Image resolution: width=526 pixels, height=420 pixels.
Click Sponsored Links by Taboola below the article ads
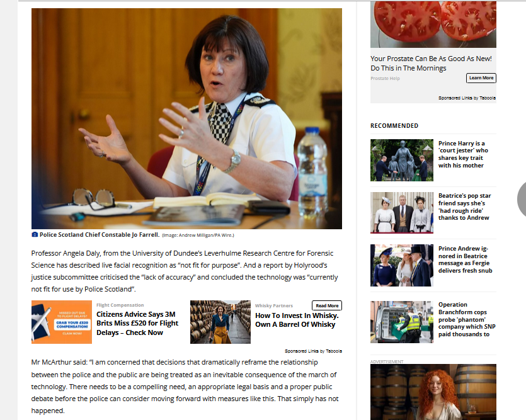pos(313,351)
